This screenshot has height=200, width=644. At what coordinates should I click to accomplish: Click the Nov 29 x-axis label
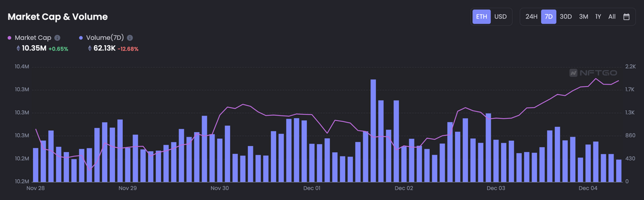click(127, 188)
